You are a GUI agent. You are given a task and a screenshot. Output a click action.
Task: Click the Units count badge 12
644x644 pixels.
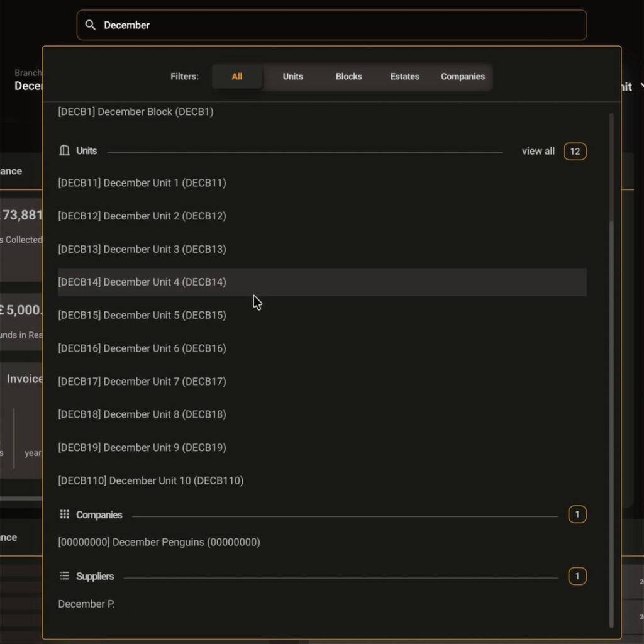(575, 152)
